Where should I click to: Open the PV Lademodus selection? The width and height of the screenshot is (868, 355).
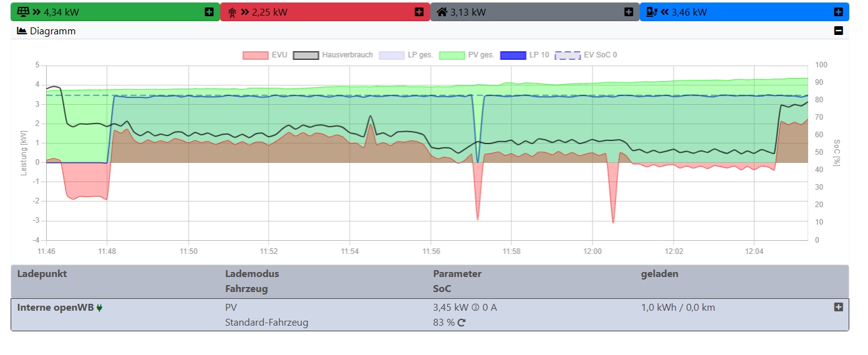pyautogui.click(x=231, y=308)
